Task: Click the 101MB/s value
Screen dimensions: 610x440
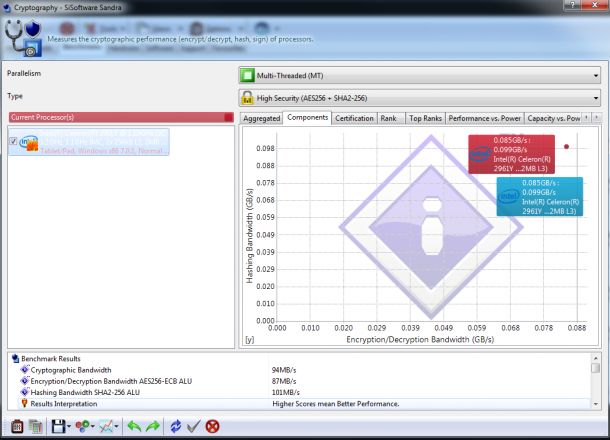Action: (x=286, y=393)
